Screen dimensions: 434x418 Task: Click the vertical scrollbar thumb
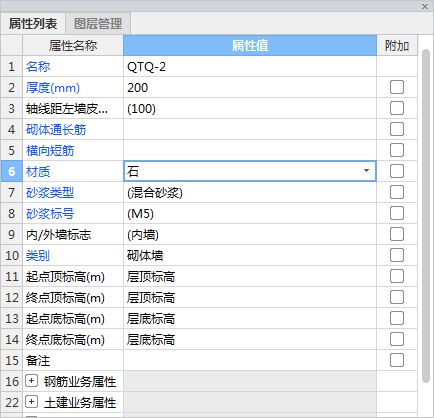pyautogui.click(x=425, y=216)
